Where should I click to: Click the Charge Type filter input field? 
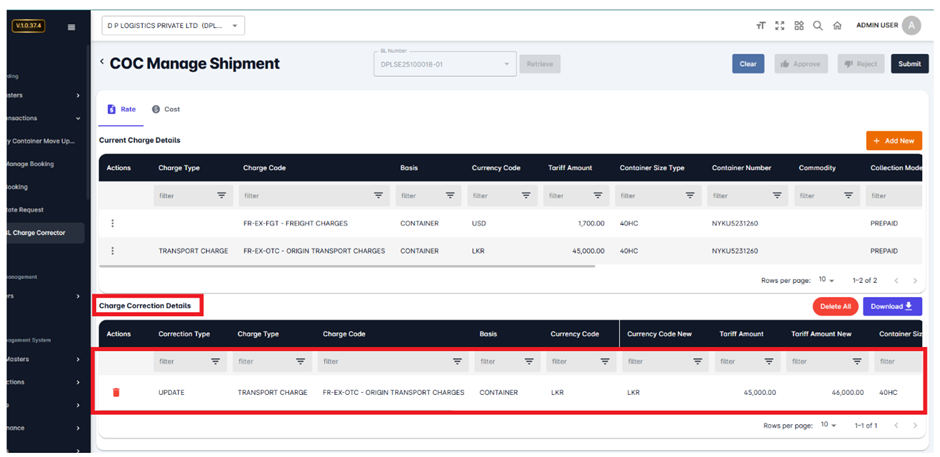pyautogui.click(x=183, y=196)
